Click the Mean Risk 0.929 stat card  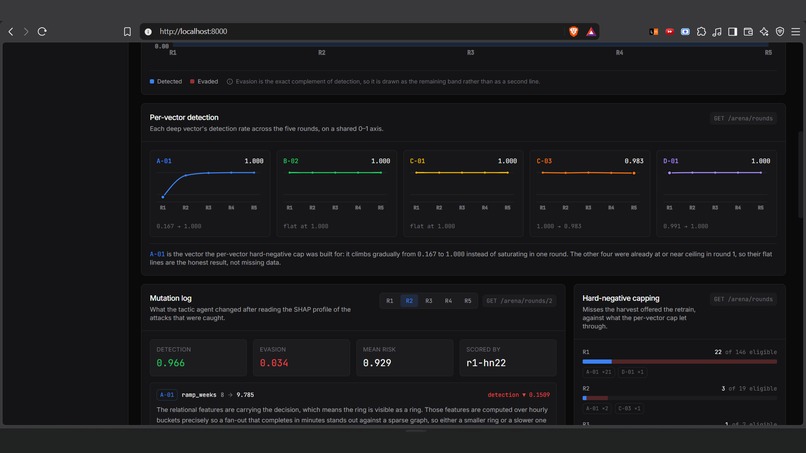(405, 357)
